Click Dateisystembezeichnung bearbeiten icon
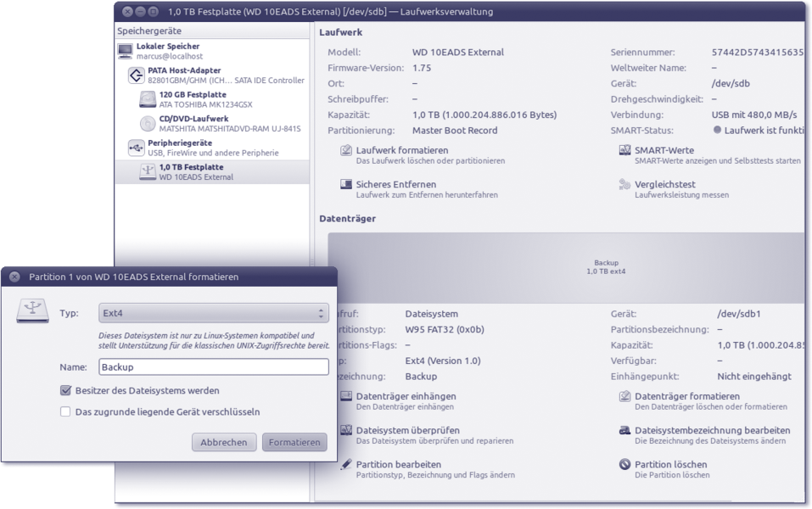 point(624,430)
